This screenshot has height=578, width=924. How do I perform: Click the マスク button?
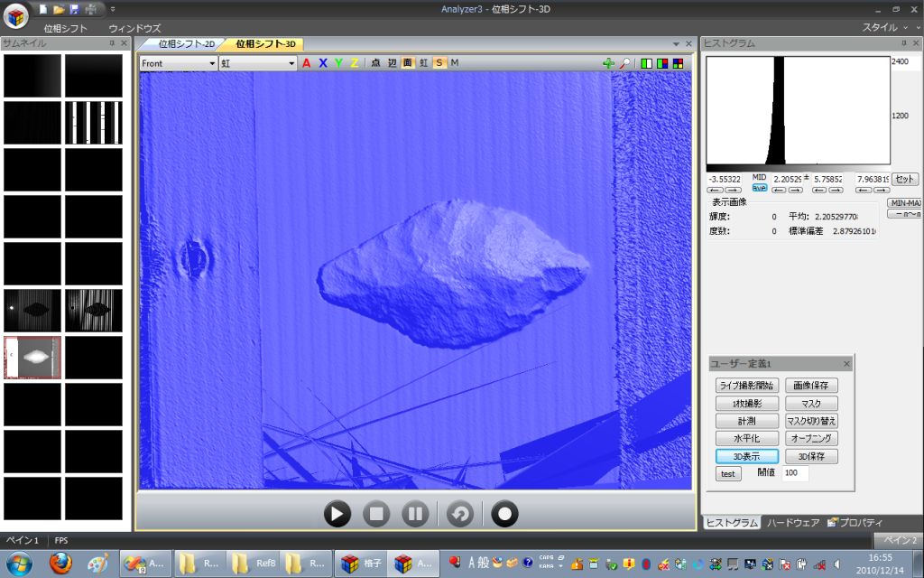click(x=811, y=404)
